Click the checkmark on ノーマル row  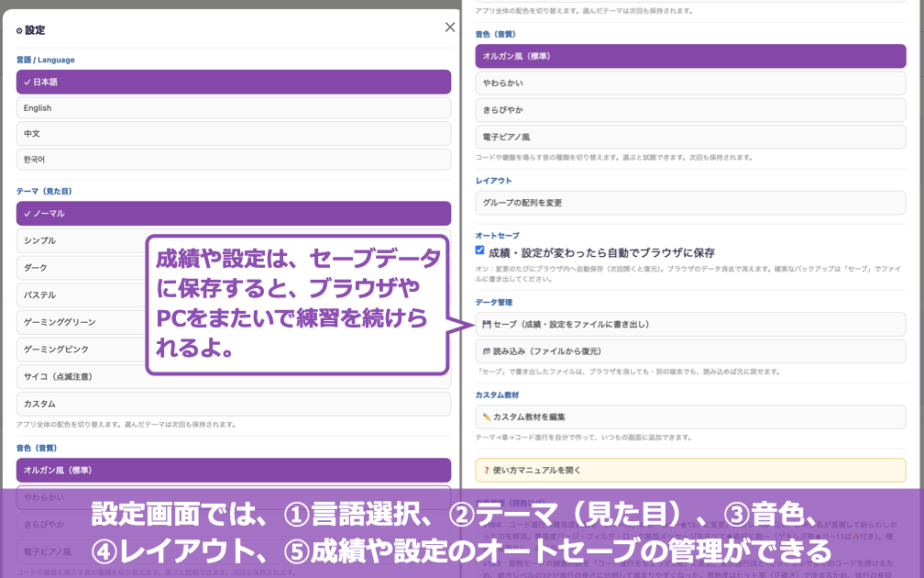point(27,214)
